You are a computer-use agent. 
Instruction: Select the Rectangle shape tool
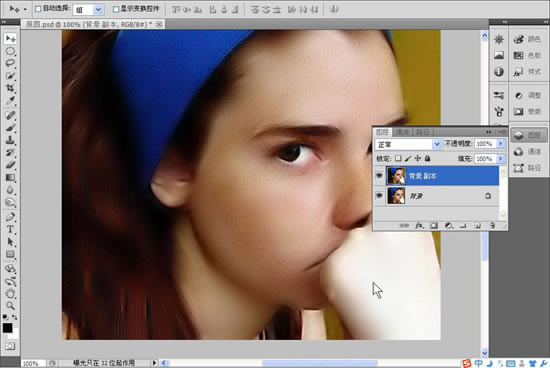10,254
